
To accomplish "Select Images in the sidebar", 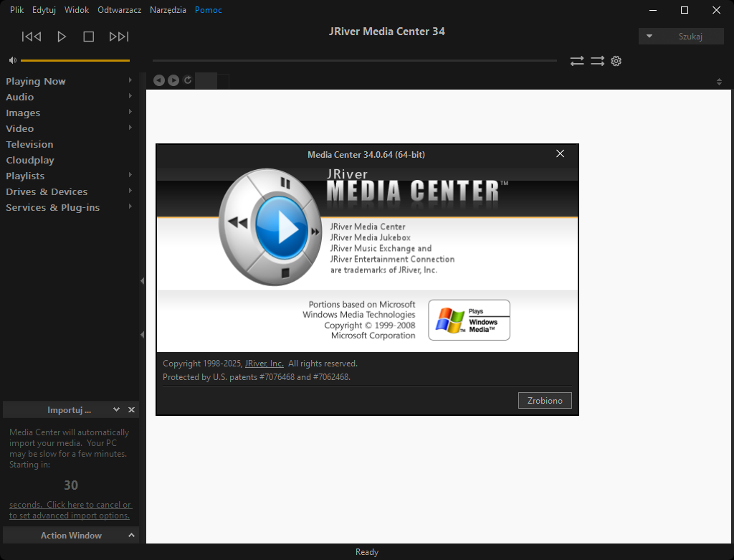I will point(23,113).
